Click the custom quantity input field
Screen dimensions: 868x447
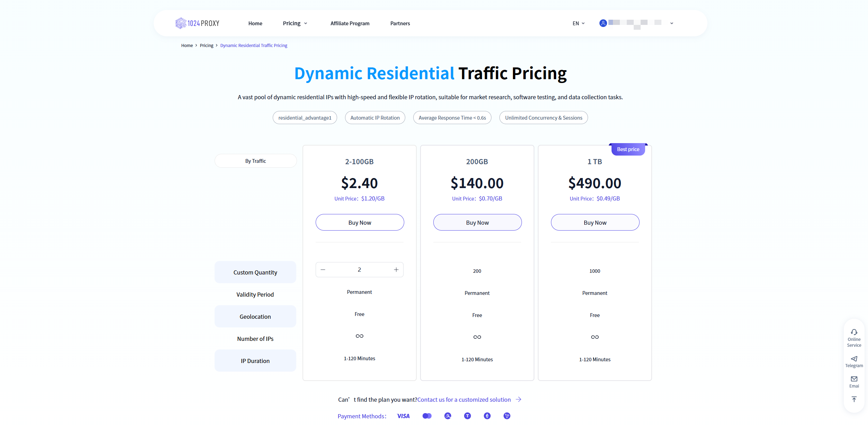pos(359,270)
